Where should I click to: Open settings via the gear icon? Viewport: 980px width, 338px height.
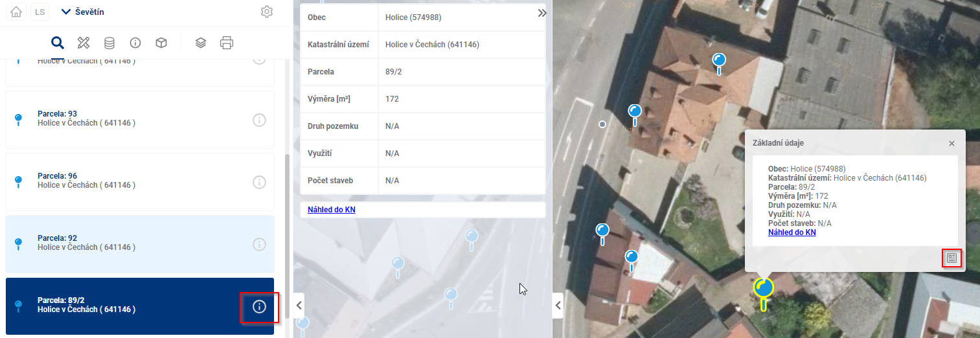point(266,12)
